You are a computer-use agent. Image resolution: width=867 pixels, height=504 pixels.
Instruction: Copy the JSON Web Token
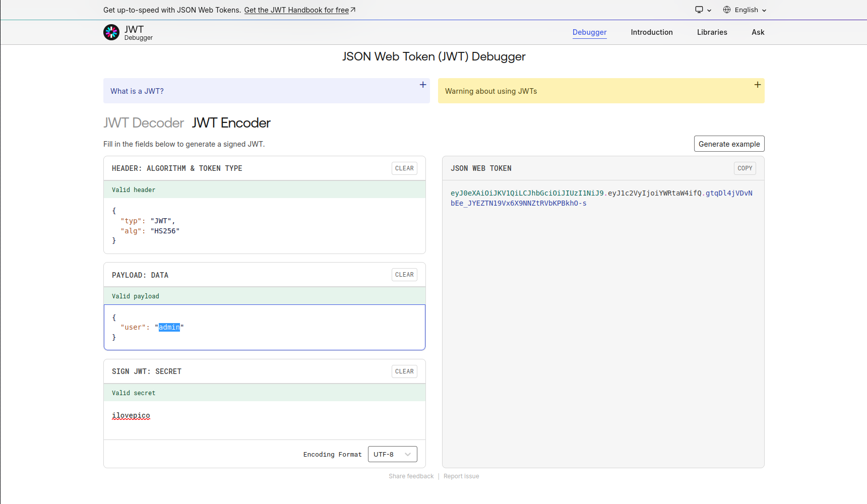coord(745,168)
